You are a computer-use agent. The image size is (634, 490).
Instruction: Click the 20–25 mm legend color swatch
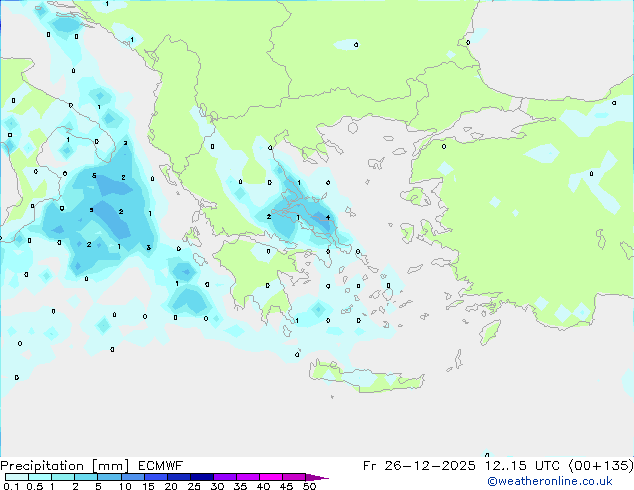179,477
